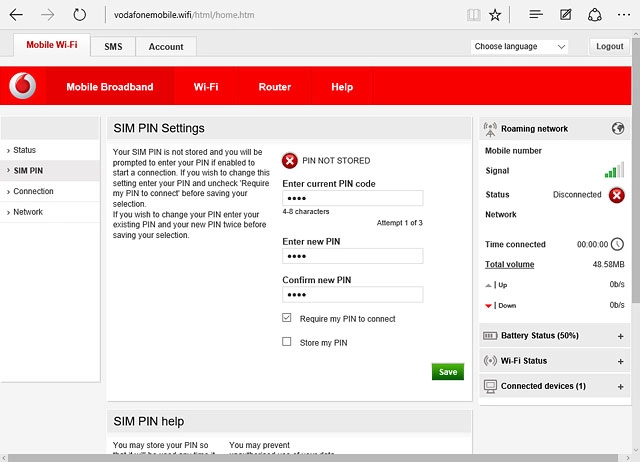Click the browser refresh icon
The width and height of the screenshot is (640, 462).
point(79,15)
